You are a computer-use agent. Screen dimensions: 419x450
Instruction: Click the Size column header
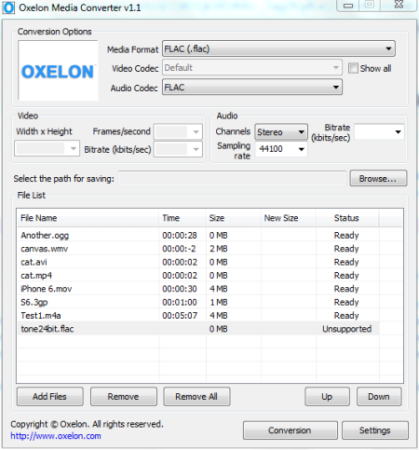point(233,218)
